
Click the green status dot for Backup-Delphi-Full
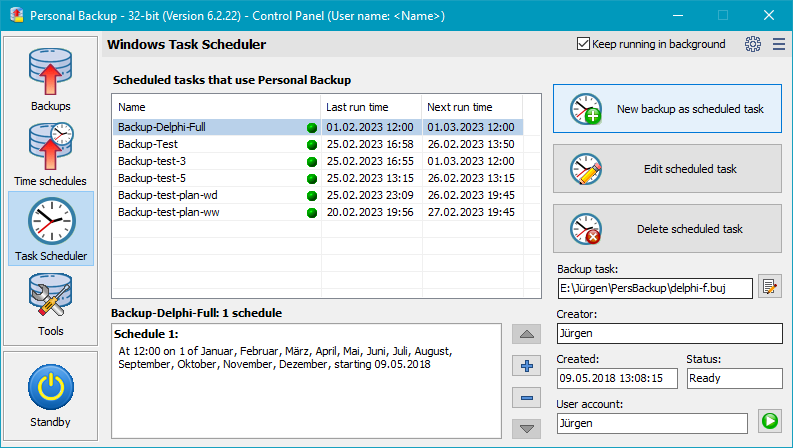click(x=312, y=128)
